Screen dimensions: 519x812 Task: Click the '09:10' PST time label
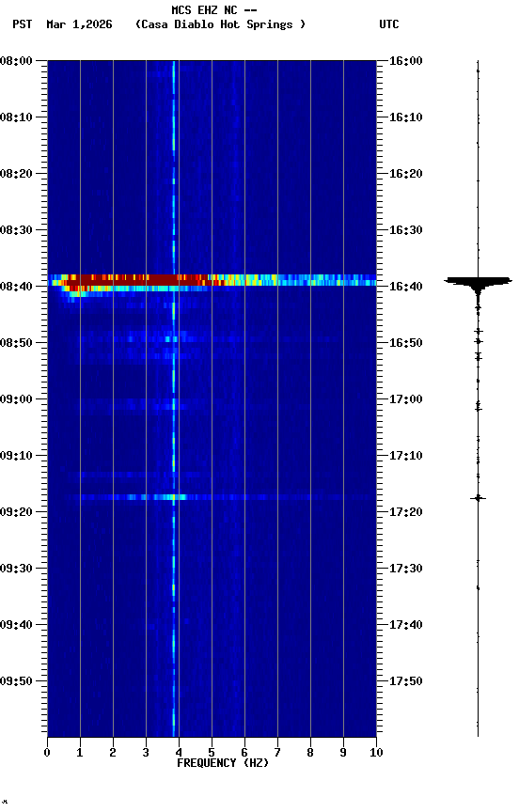[16, 456]
